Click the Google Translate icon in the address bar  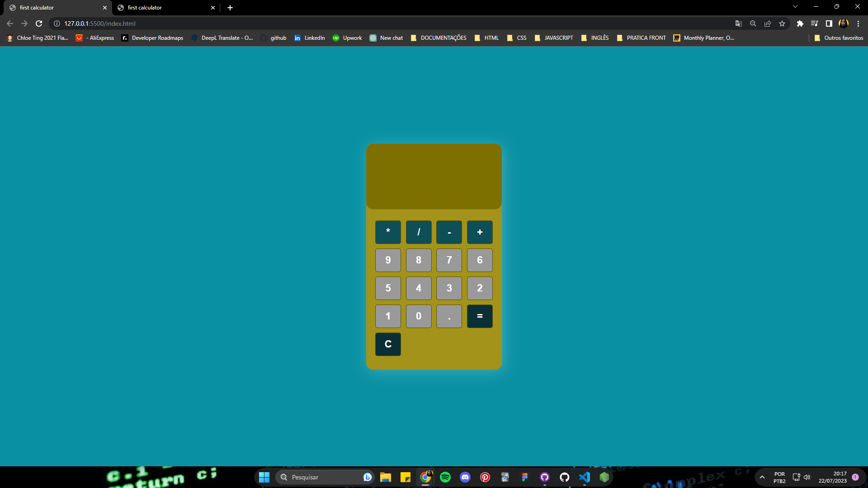pyautogui.click(x=739, y=23)
